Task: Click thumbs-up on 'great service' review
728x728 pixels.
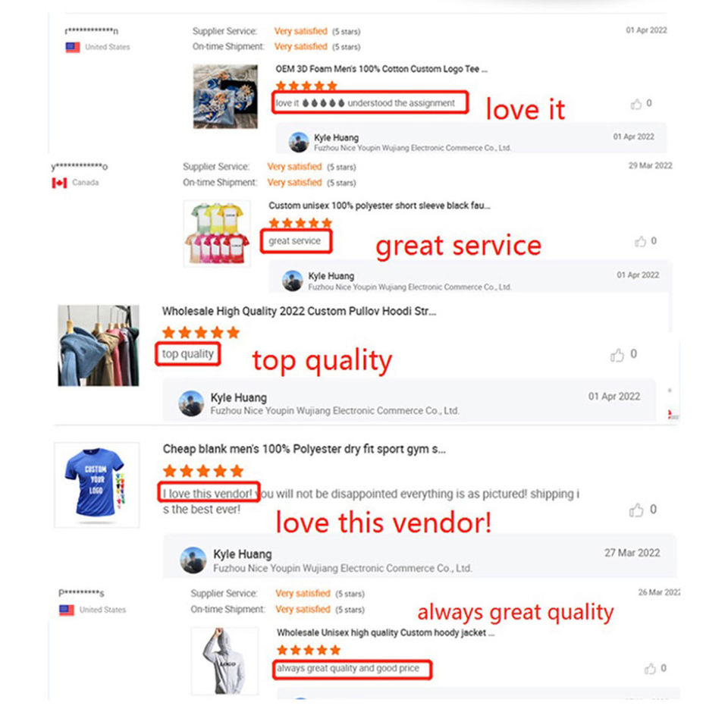Action: (x=641, y=241)
